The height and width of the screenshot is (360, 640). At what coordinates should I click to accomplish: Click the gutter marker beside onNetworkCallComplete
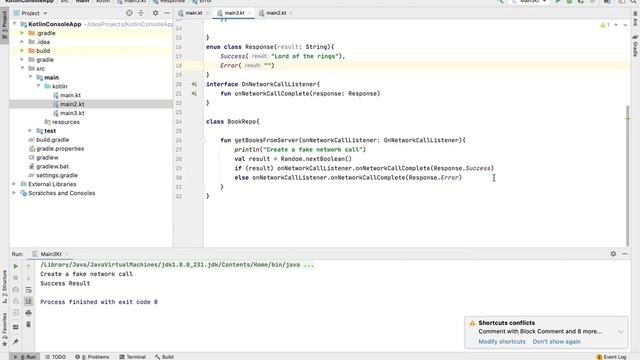click(194, 93)
